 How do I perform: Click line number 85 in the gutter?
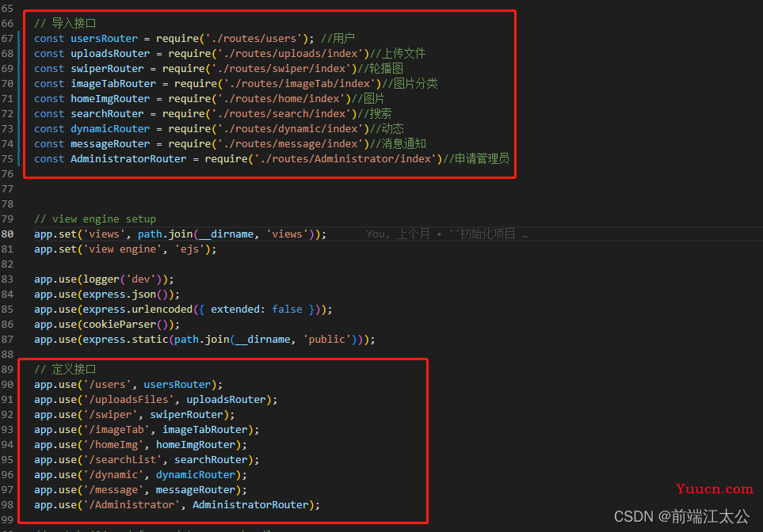click(x=7, y=310)
